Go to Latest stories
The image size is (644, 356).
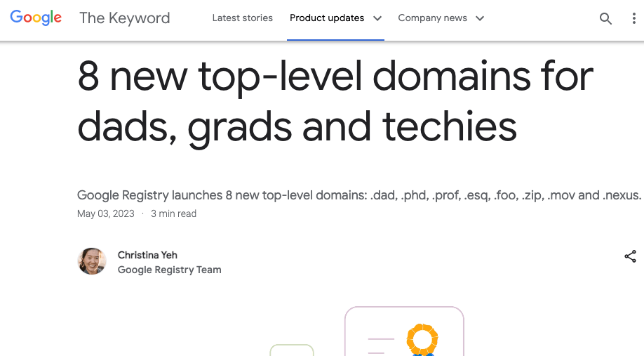(x=243, y=18)
